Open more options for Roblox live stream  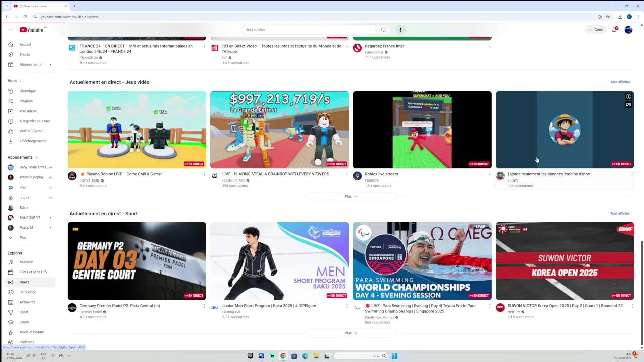click(x=489, y=174)
